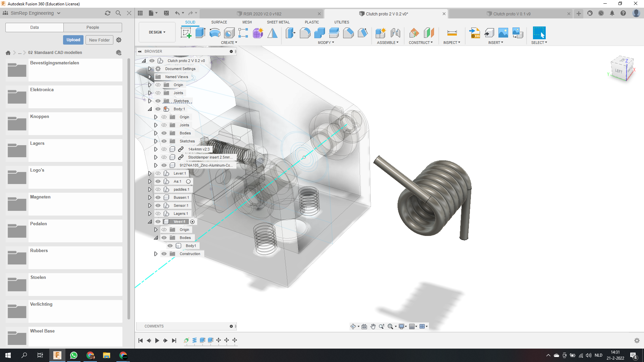Select the Hole tool
The image size is (644, 362).
(x=229, y=33)
